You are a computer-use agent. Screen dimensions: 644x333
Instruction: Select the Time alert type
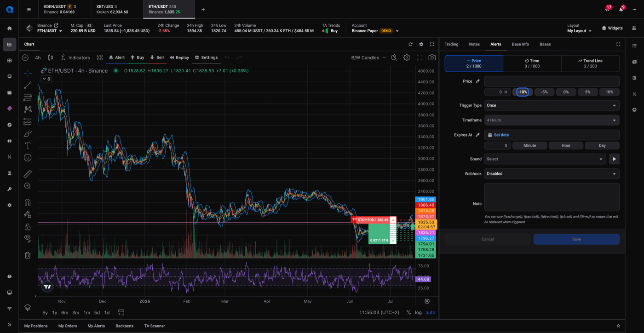point(532,63)
